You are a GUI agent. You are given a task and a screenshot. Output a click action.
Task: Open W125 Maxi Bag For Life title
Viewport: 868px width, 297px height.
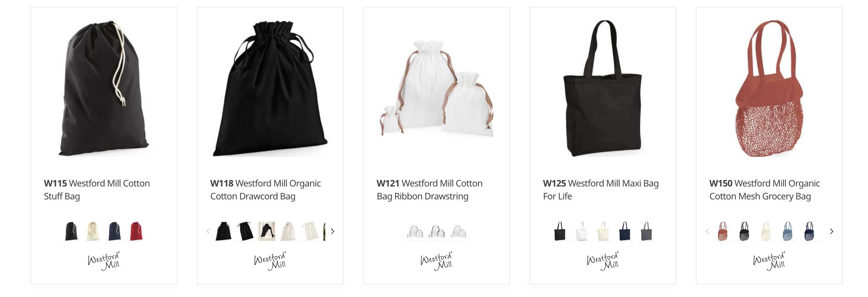tap(601, 190)
